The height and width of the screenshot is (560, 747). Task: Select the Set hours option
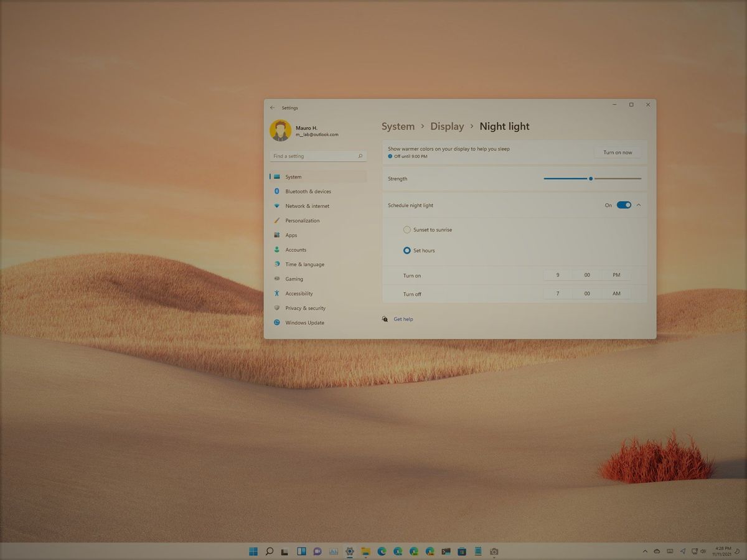point(407,250)
